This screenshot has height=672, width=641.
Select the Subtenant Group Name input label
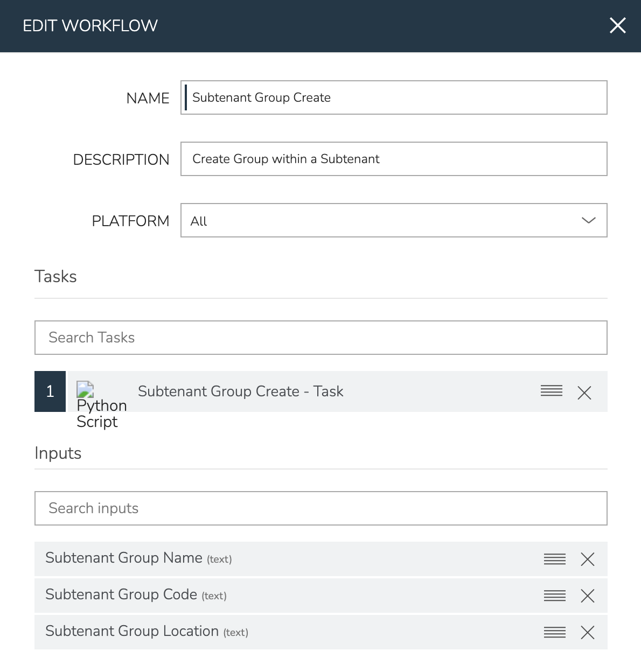(x=124, y=558)
